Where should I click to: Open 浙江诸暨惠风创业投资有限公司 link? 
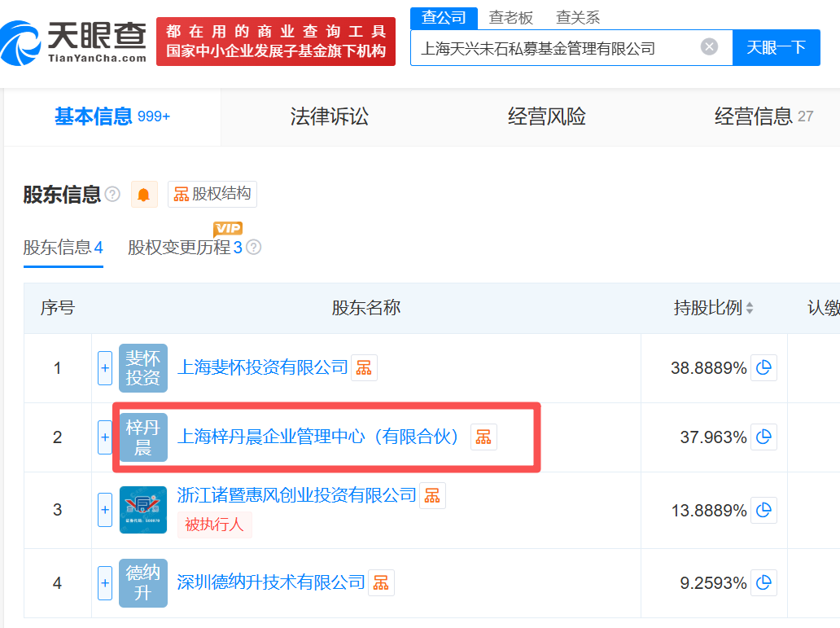click(296, 495)
